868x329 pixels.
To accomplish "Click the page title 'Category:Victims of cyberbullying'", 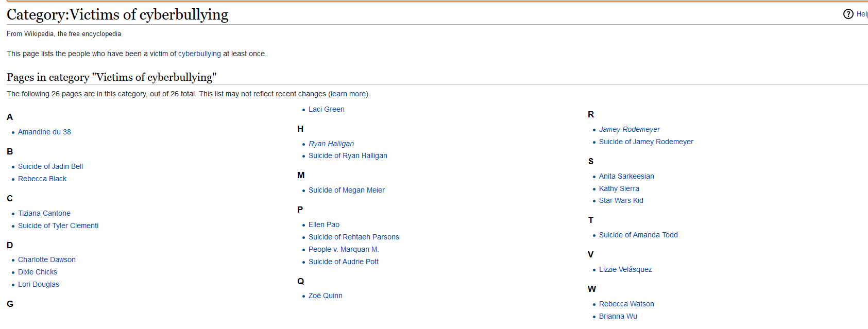I will [117, 14].
